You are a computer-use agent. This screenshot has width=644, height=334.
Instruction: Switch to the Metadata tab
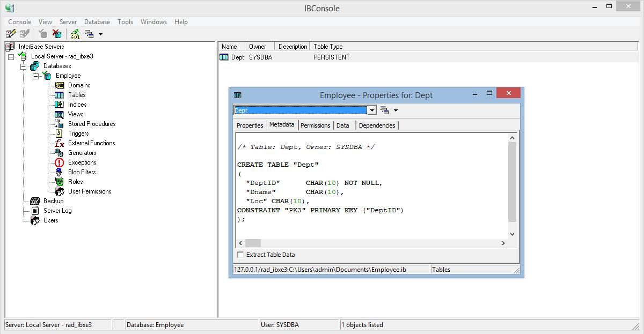pyautogui.click(x=282, y=124)
